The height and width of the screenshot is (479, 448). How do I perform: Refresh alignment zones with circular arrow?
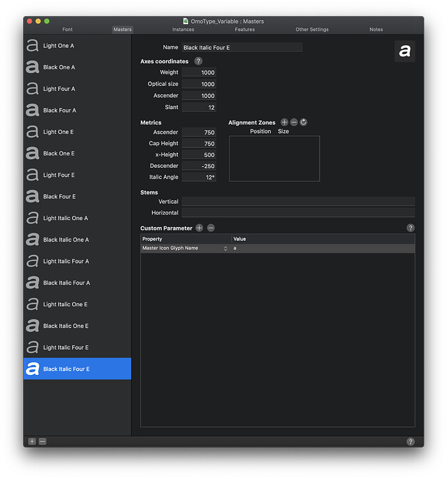[303, 122]
